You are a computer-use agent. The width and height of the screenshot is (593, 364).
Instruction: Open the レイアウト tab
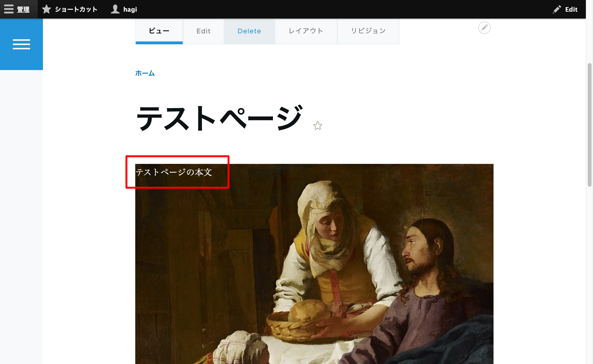306,31
